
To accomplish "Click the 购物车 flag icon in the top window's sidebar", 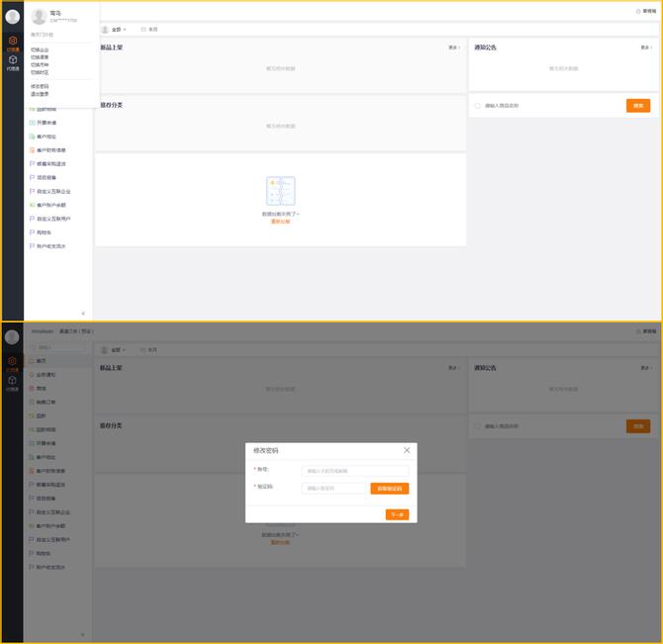I will click(x=33, y=232).
